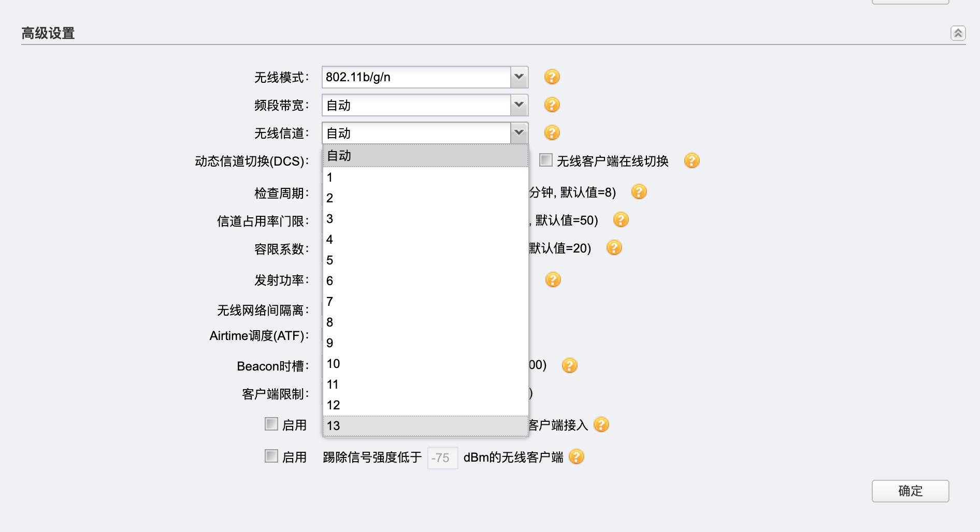Open help for 无线模式 setting
The width and height of the screenshot is (980, 532).
pos(552,77)
